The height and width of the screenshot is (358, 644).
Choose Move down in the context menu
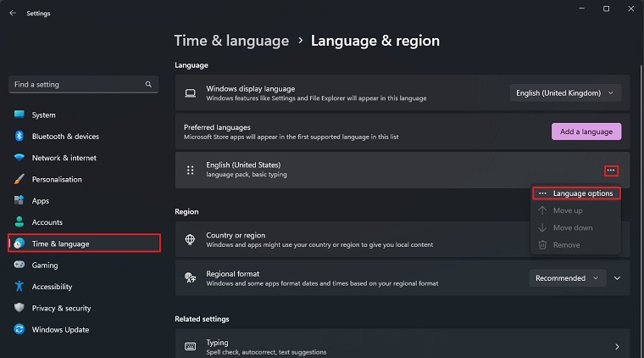[x=576, y=227]
